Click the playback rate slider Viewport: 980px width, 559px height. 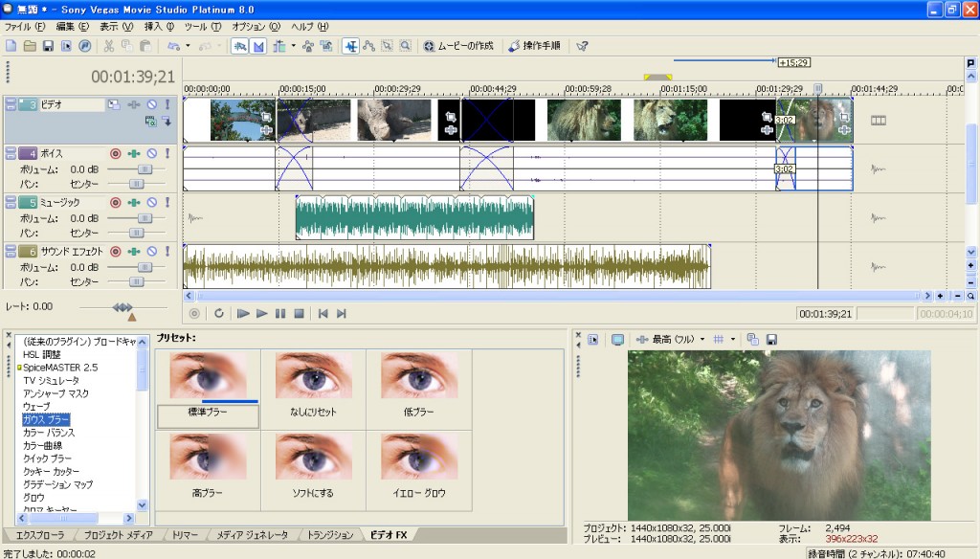point(122,307)
